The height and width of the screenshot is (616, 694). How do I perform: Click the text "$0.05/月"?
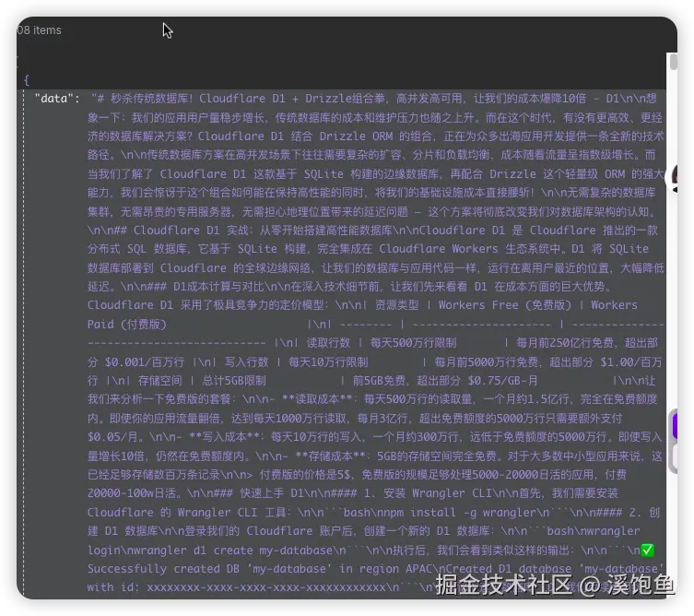pos(112,437)
